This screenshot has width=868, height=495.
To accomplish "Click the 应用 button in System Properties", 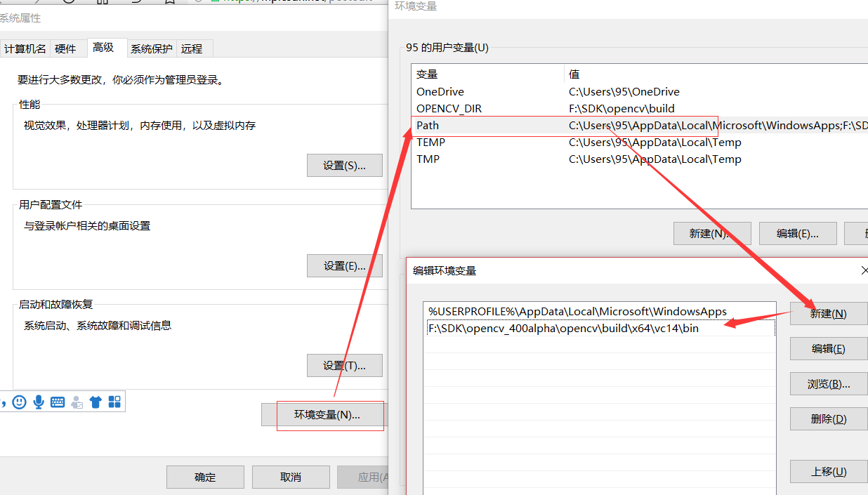I will pos(363,477).
